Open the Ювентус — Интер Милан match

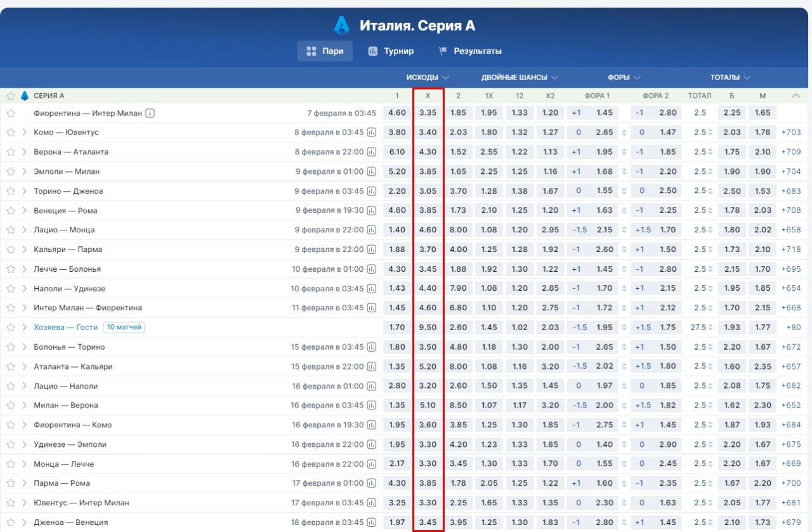pos(81,503)
